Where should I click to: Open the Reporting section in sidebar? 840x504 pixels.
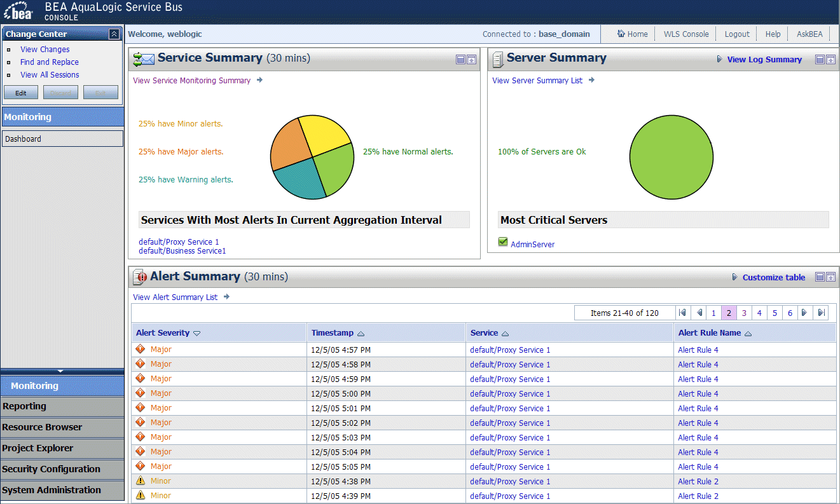click(62, 407)
